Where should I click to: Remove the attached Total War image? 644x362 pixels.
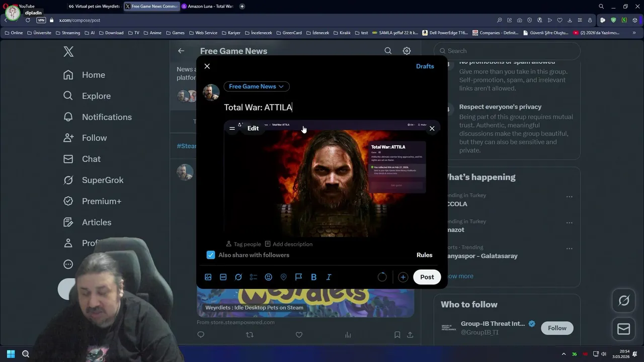432,129
